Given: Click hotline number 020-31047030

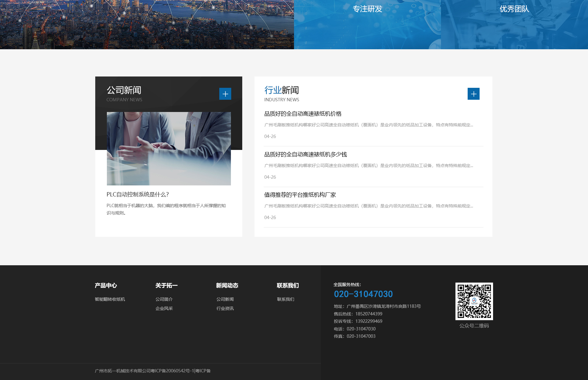Looking at the screenshot, I should 363,294.
